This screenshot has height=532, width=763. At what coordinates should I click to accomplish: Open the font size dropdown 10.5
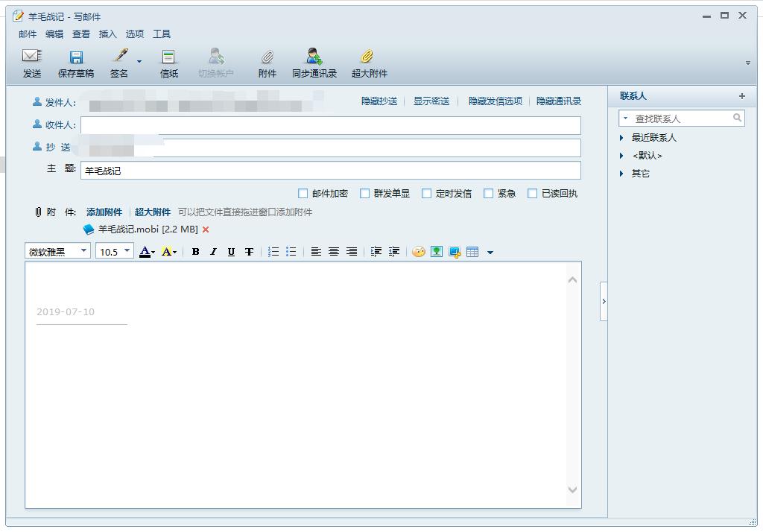(x=127, y=250)
